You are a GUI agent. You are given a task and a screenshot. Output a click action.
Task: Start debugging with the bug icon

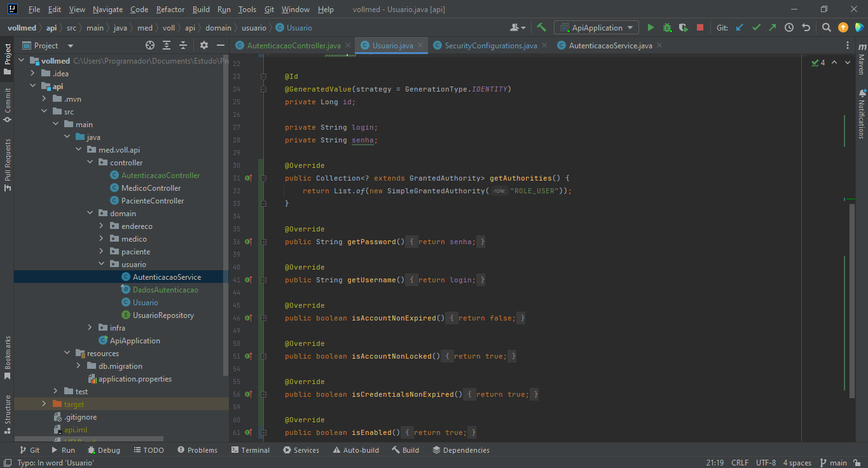point(666,27)
